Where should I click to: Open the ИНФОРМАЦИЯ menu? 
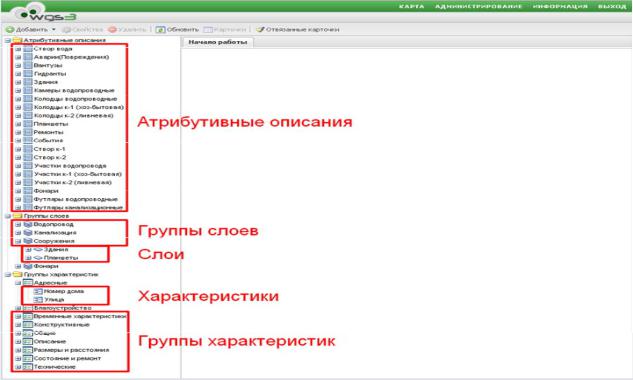pyautogui.click(x=560, y=6)
